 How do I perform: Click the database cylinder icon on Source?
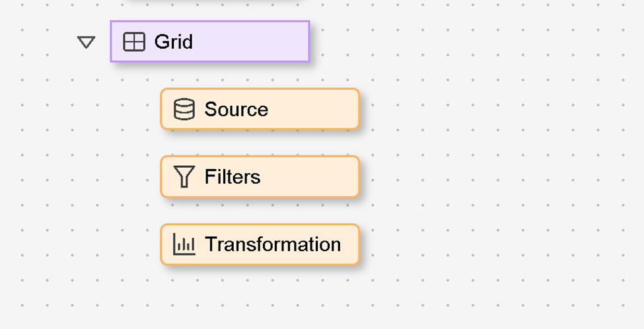coord(184,109)
